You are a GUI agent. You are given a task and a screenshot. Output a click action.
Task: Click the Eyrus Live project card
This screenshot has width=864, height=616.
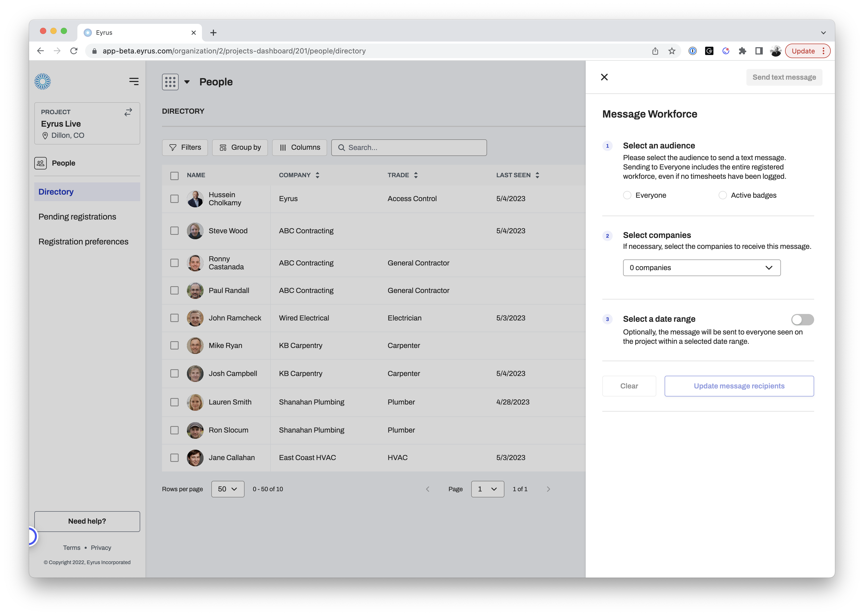point(87,123)
